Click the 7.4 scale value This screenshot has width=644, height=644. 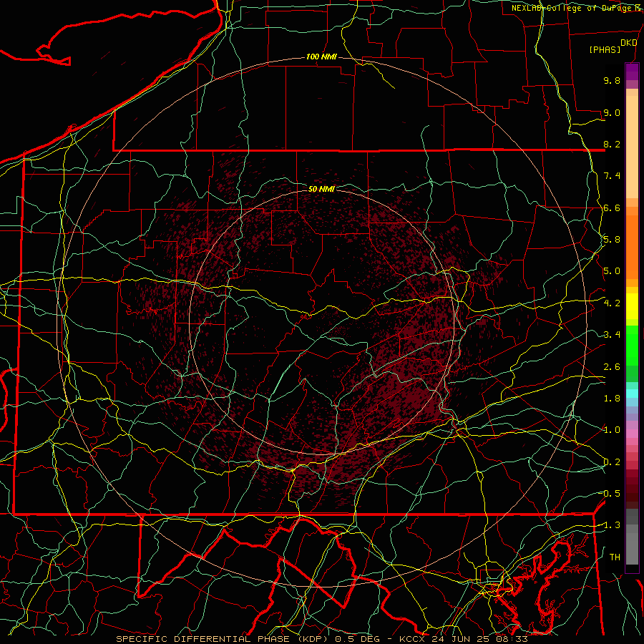tap(612, 176)
